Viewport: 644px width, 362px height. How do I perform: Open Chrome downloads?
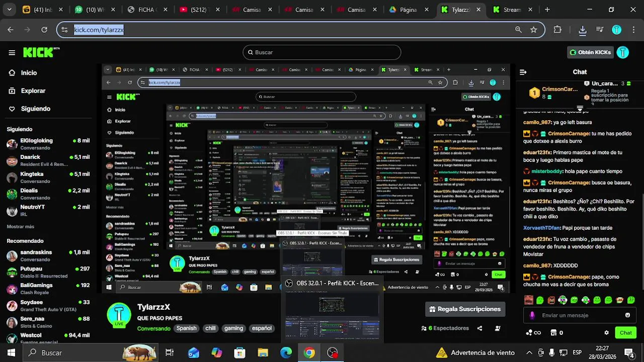tap(583, 30)
